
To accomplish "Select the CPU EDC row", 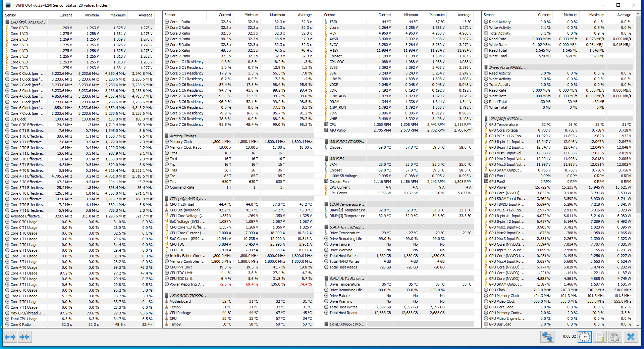I will click(x=239, y=250).
